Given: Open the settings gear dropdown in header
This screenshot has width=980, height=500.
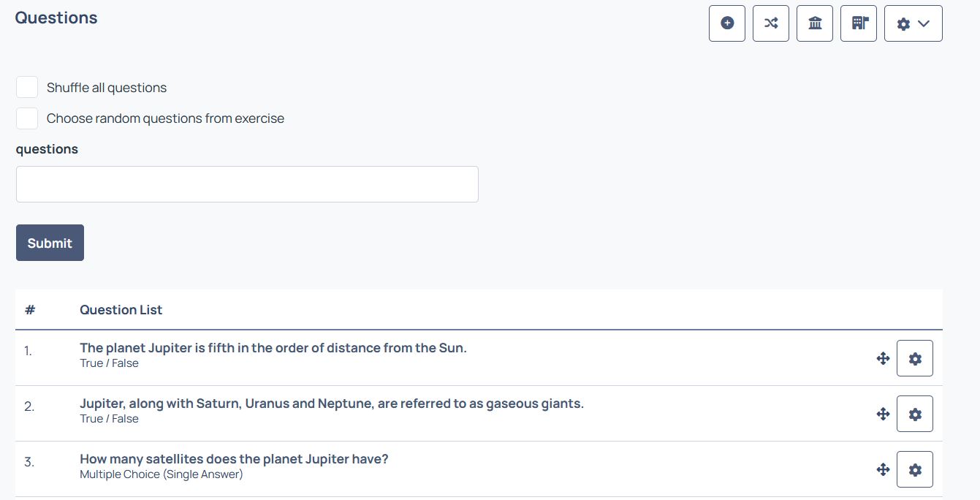Looking at the screenshot, I should point(913,23).
